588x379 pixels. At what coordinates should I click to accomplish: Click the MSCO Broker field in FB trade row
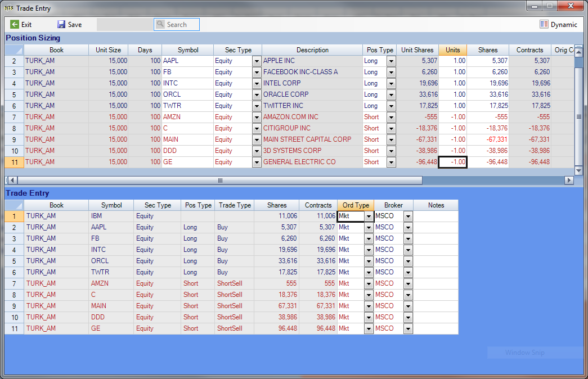tap(389, 238)
